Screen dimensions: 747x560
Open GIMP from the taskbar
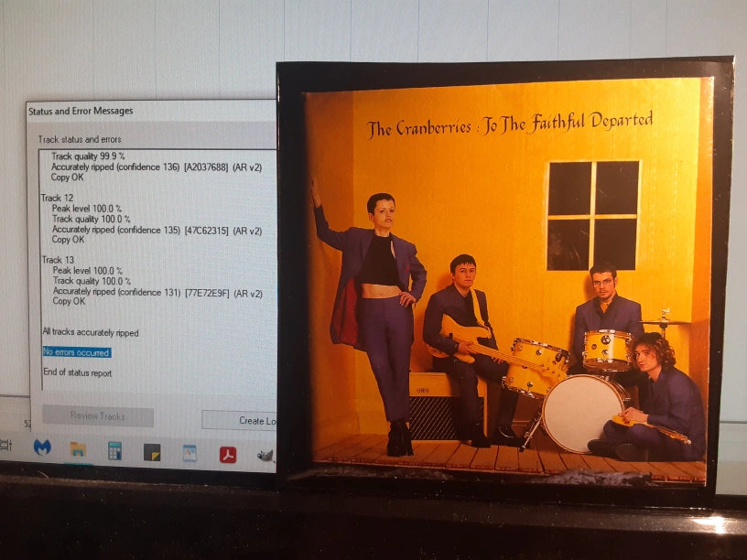pos(265,456)
